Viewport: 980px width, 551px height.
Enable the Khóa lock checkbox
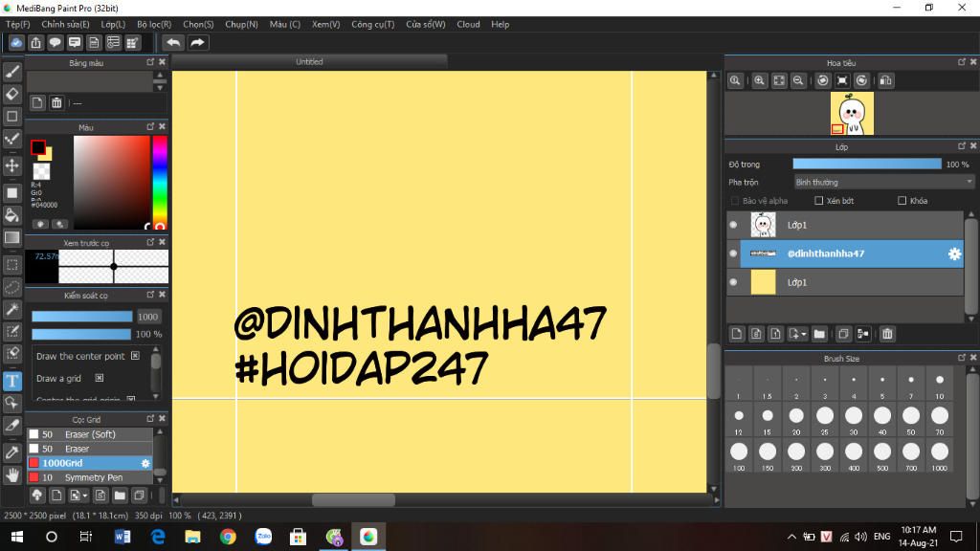[902, 201]
